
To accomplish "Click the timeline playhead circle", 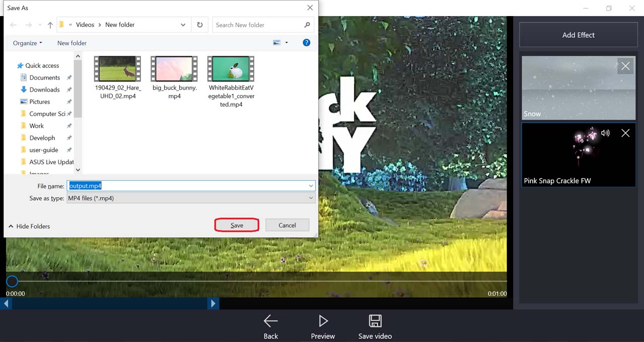I will tap(12, 281).
